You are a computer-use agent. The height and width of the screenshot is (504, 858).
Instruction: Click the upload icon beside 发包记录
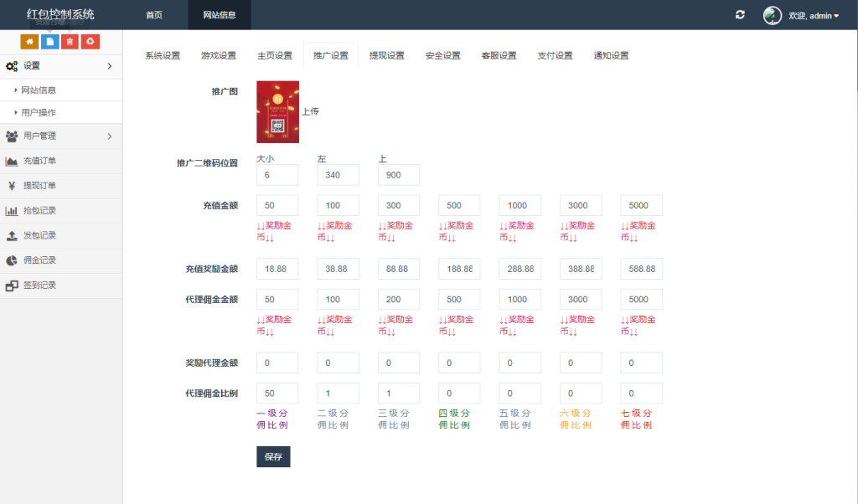13,234
